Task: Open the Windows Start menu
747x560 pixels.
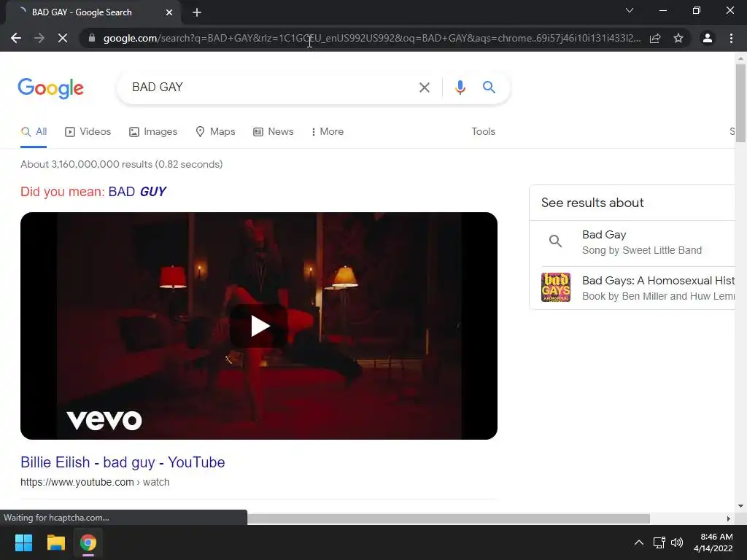Action: coord(23,542)
